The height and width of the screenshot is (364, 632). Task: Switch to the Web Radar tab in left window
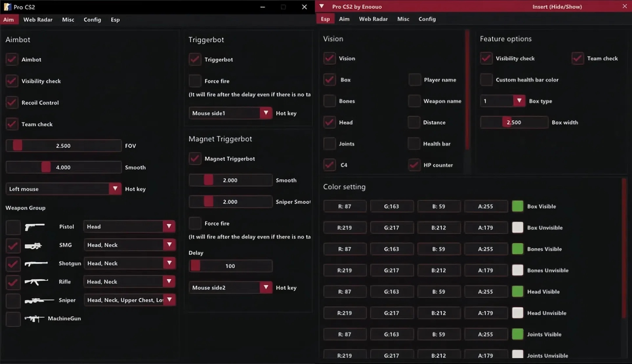tap(38, 20)
